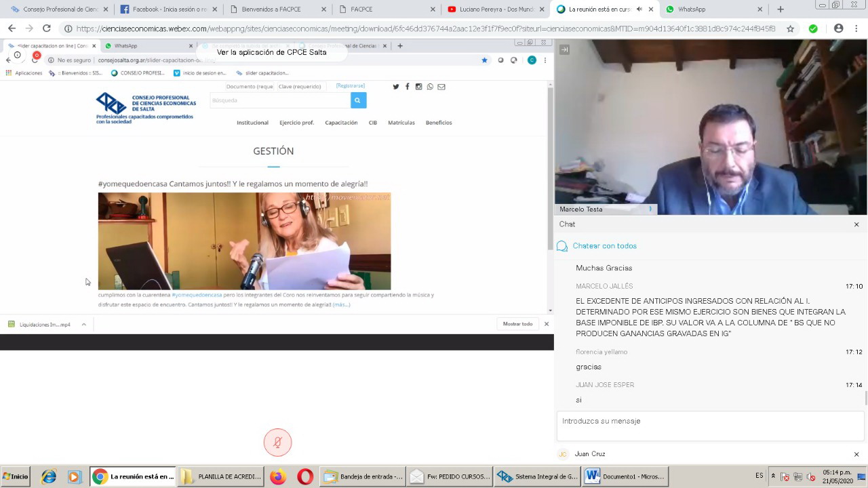The image size is (868, 488).
Task: Click the blue search magnifier button
Action: tap(358, 100)
